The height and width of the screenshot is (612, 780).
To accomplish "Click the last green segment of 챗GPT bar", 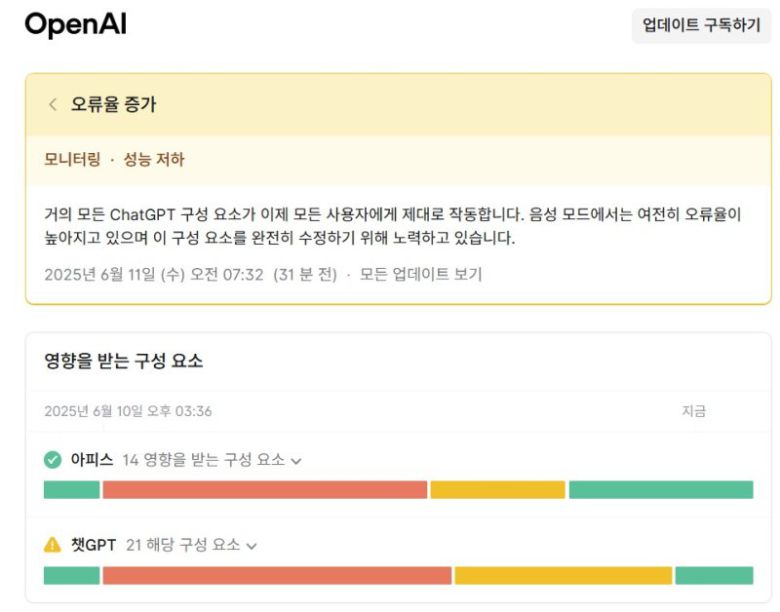I will tap(713, 576).
